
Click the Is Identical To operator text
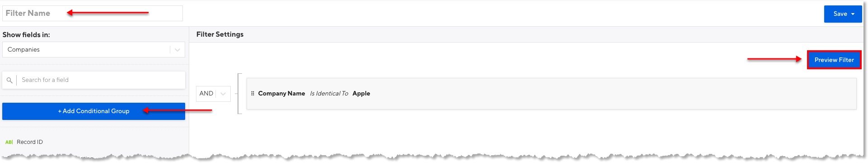[329, 93]
